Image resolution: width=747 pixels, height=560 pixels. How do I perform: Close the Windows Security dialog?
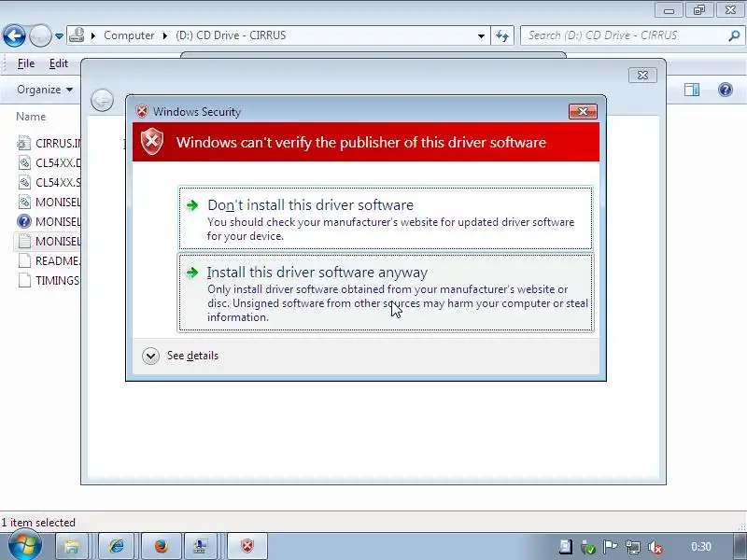583,111
